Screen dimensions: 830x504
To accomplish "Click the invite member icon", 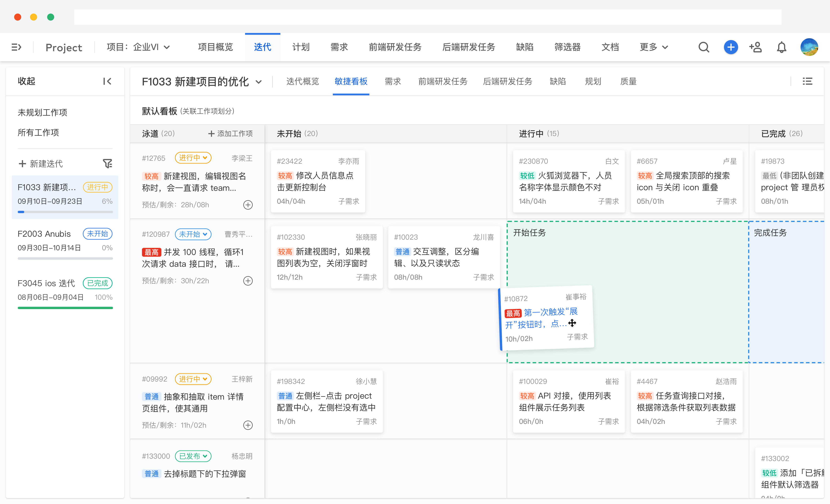I will click(x=756, y=47).
